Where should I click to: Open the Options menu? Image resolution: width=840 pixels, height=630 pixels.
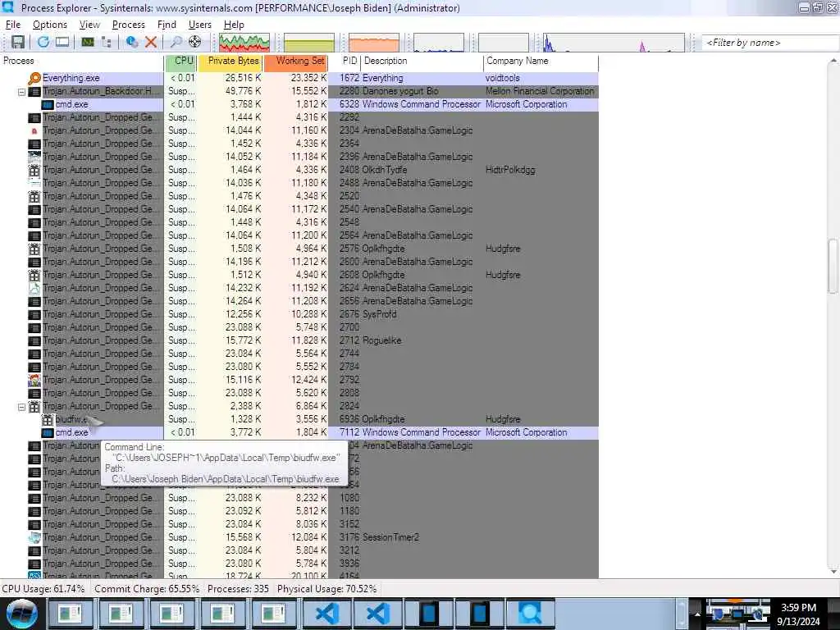[x=50, y=25]
